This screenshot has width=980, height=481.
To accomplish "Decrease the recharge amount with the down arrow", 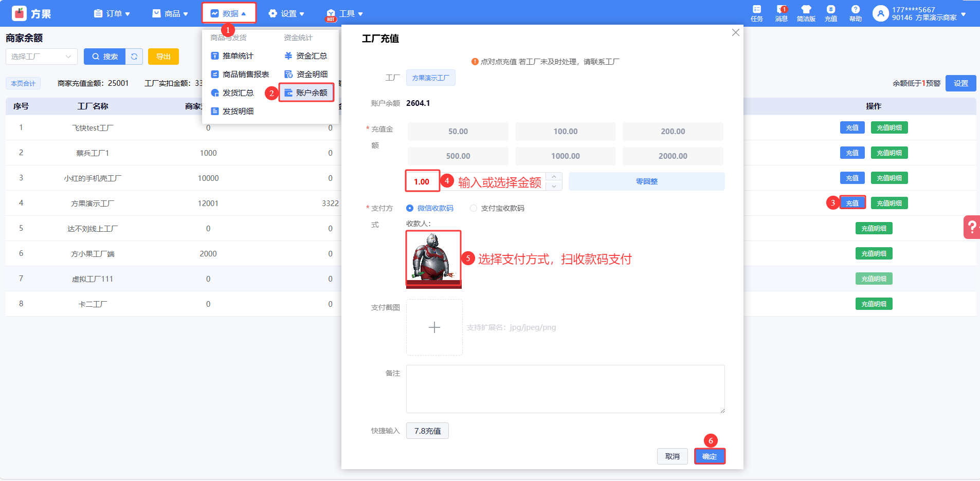I will pyautogui.click(x=554, y=186).
